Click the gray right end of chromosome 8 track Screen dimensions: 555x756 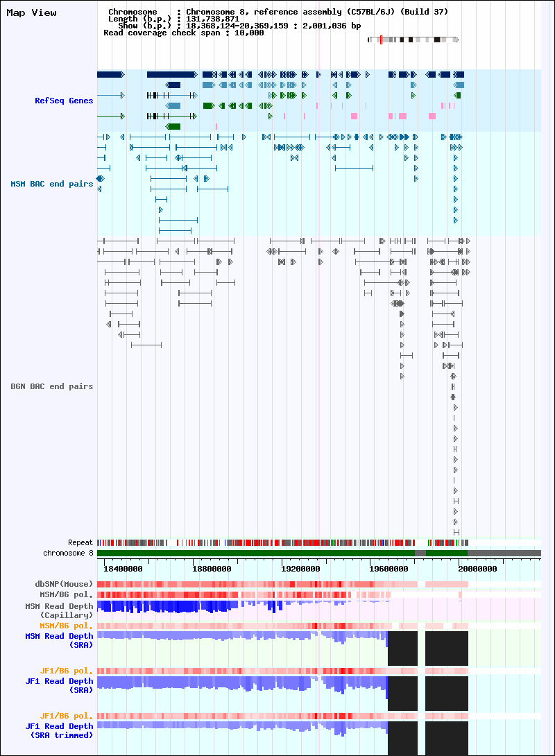[504, 553]
